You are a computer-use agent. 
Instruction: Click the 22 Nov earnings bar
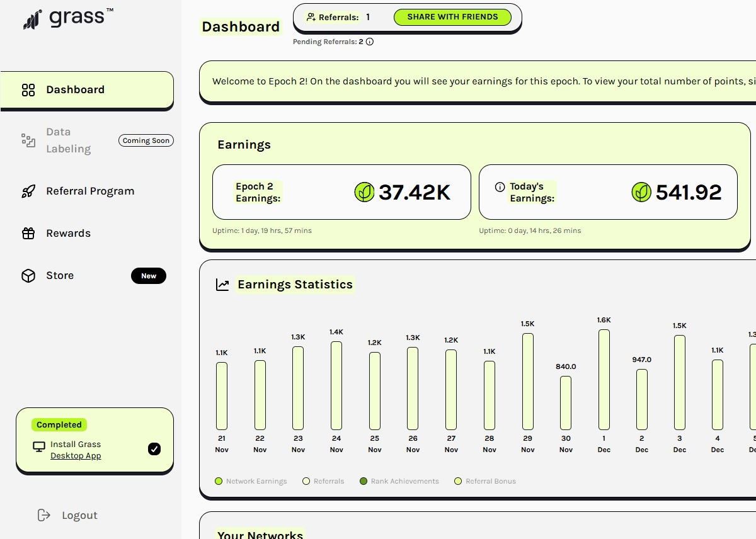(260, 395)
